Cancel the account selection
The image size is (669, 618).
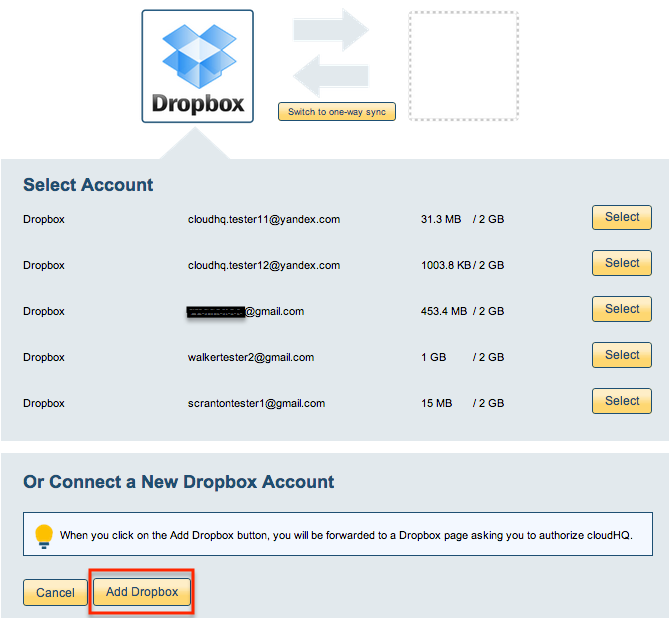pyautogui.click(x=55, y=592)
